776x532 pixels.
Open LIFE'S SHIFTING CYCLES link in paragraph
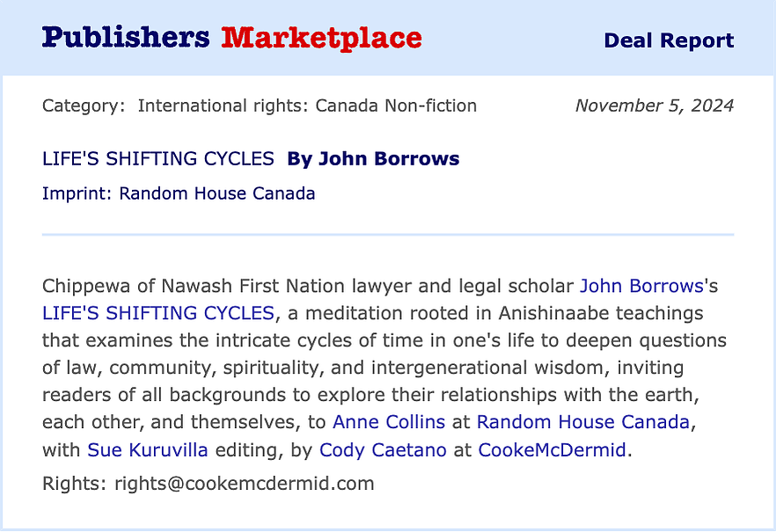pos(157,313)
